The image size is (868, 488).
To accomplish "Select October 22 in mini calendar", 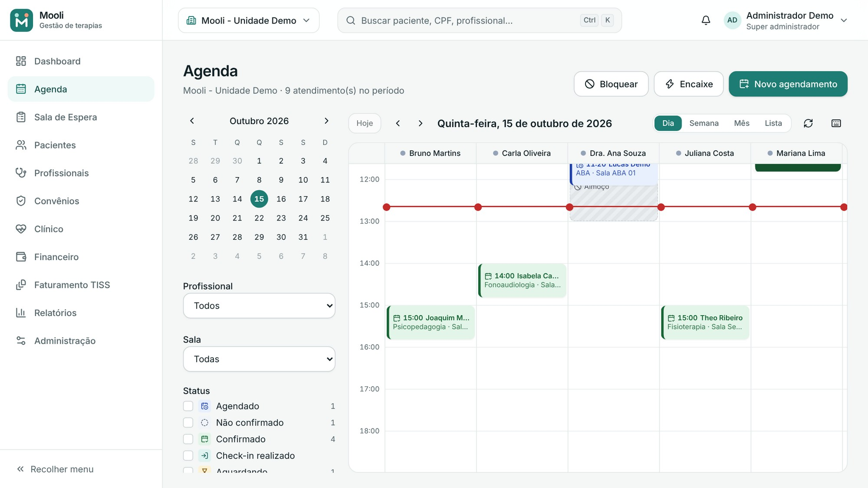I will click(259, 218).
